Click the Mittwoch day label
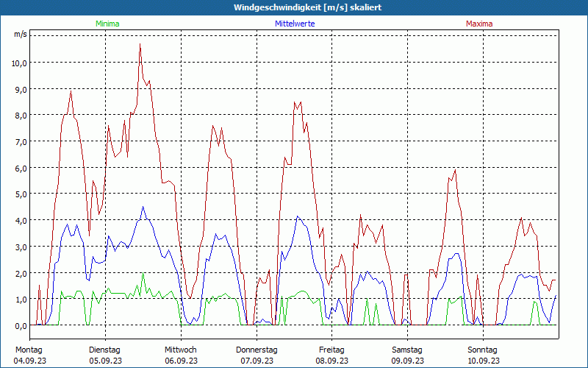Image resolution: width=588 pixels, height=368 pixels. (x=180, y=350)
